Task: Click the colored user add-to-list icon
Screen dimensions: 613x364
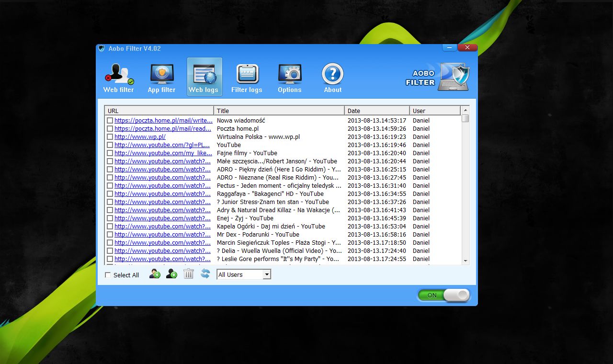Action: click(155, 274)
